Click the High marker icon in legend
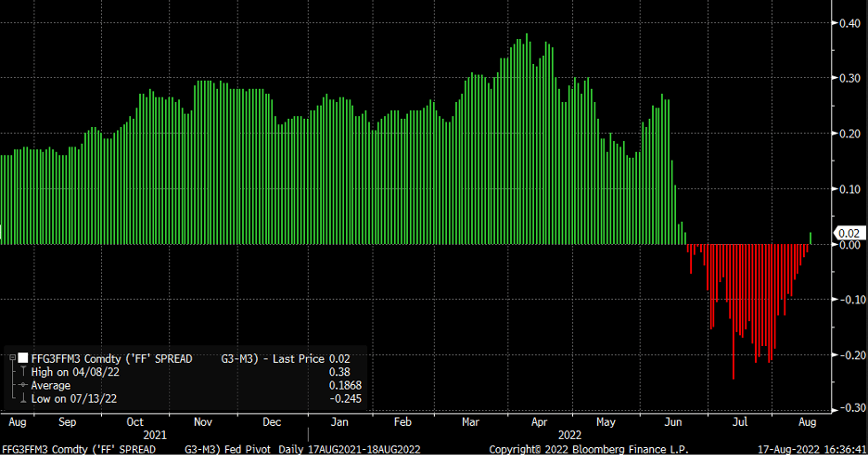 [x=22, y=372]
